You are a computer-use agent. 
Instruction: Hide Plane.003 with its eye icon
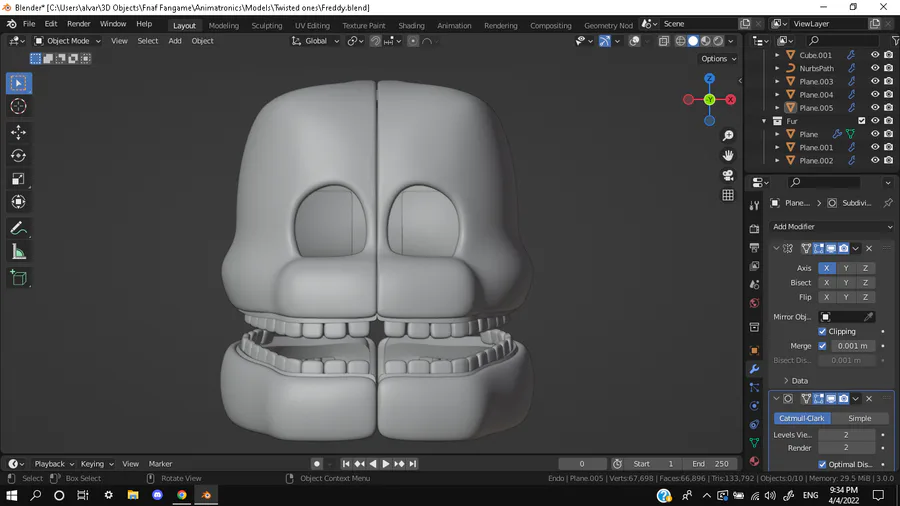(x=875, y=82)
